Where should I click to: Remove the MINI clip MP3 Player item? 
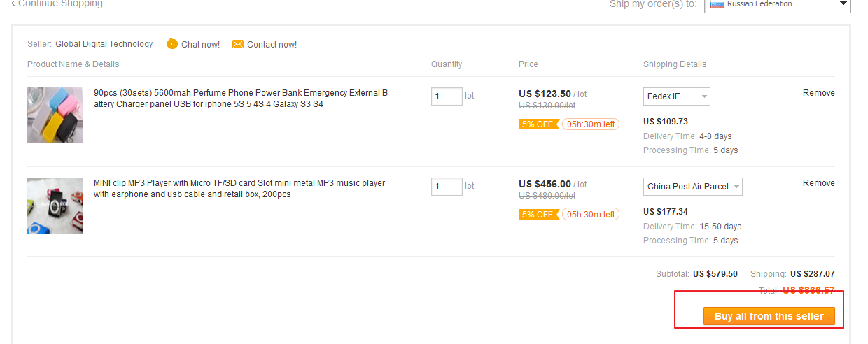point(818,183)
